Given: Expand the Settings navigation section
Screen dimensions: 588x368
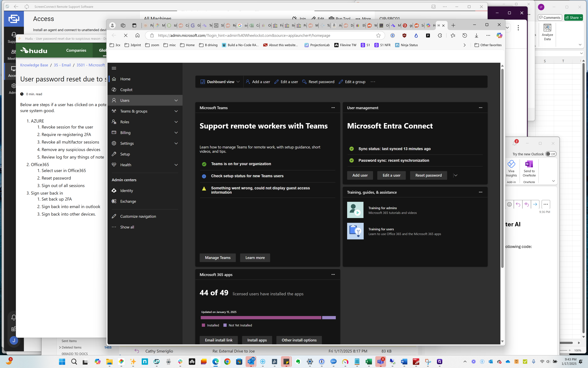Looking at the screenshot, I should [x=176, y=143].
